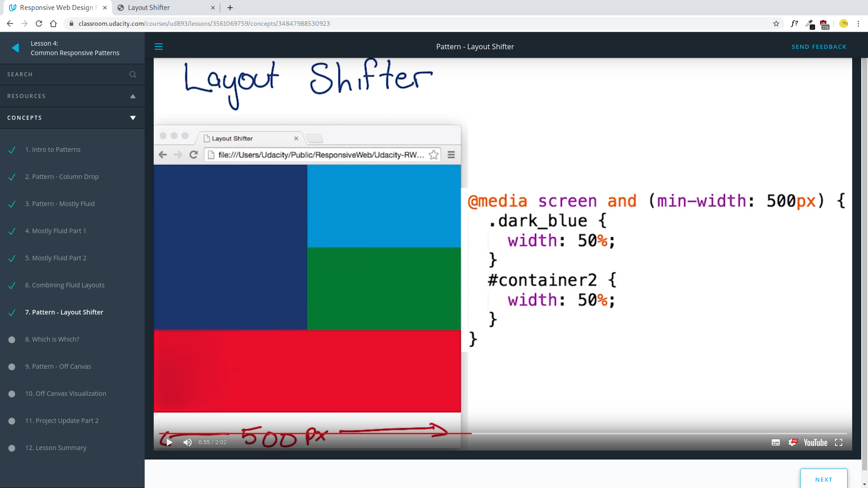Toggle video subtitles (captions icon)
The width and height of the screenshot is (868, 488).
point(776,442)
